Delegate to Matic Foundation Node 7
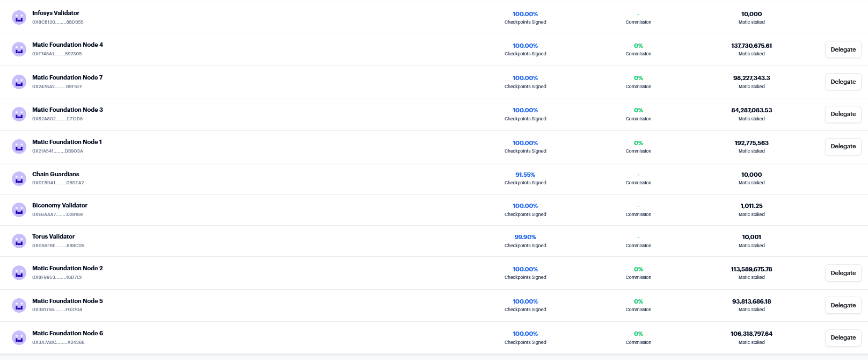Image resolution: width=868 pixels, height=360 pixels. click(x=843, y=82)
